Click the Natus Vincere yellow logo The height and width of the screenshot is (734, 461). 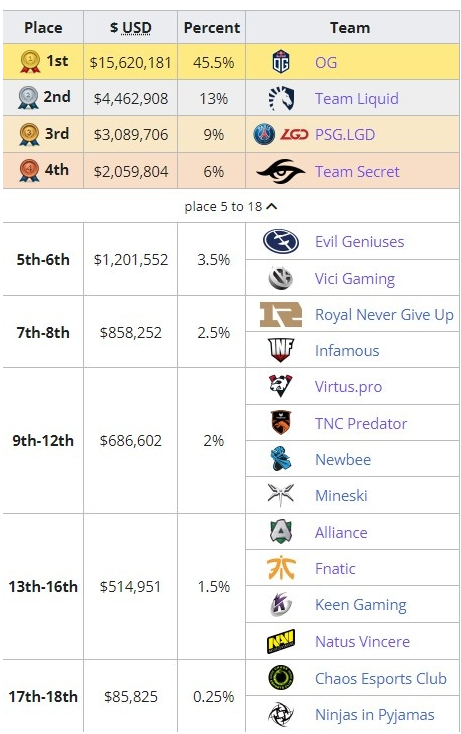(x=281, y=641)
